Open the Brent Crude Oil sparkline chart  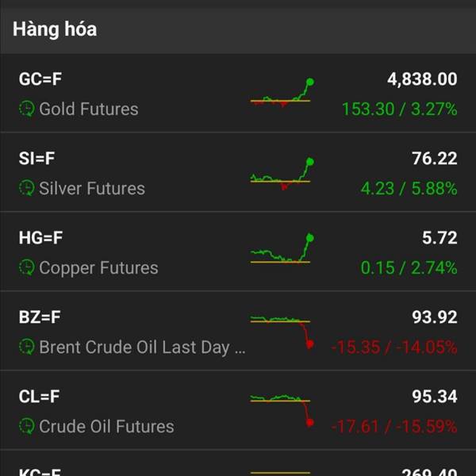click(282, 330)
